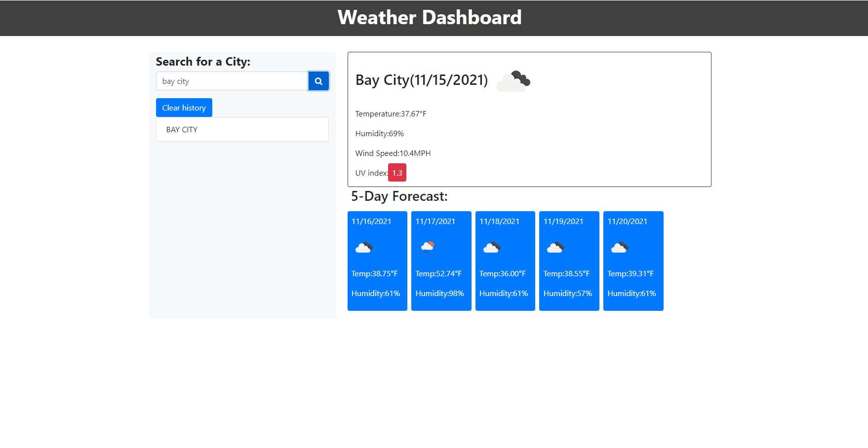Click the 5-Day Forecast heading

click(x=399, y=196)
